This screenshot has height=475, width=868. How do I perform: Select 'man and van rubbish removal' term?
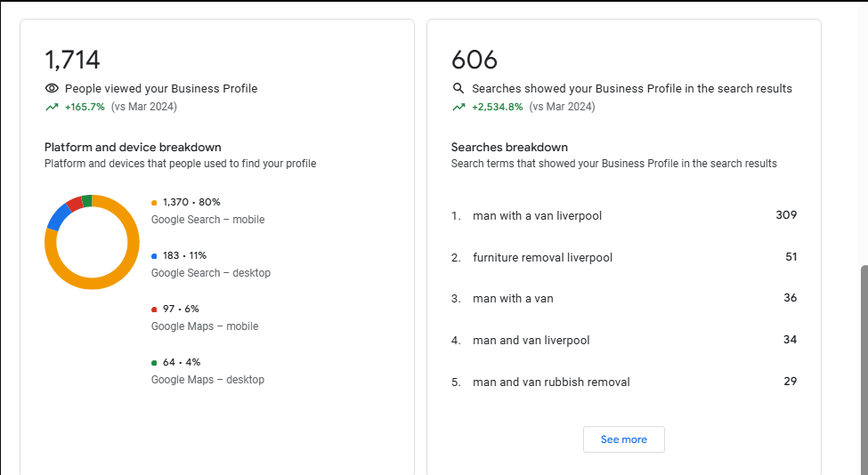551,382
